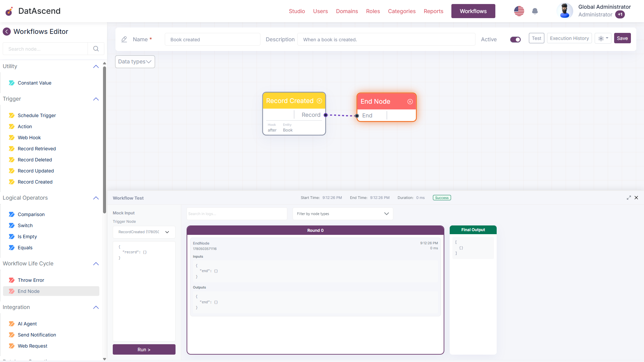Screen dimensions: 644x362
Task: Select the Web Request node icon
Action: click(12, 346)
